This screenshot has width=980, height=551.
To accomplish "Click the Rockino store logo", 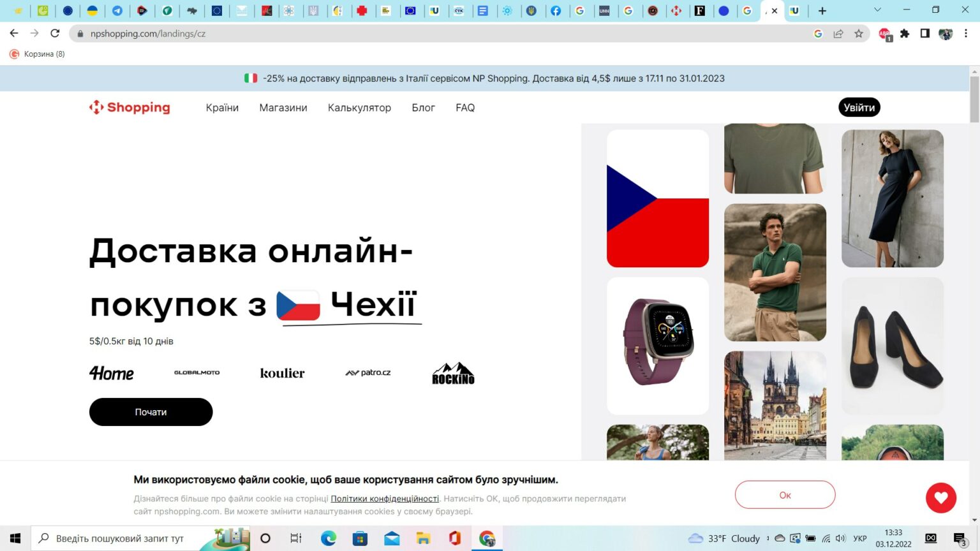I will pos(453,374).
